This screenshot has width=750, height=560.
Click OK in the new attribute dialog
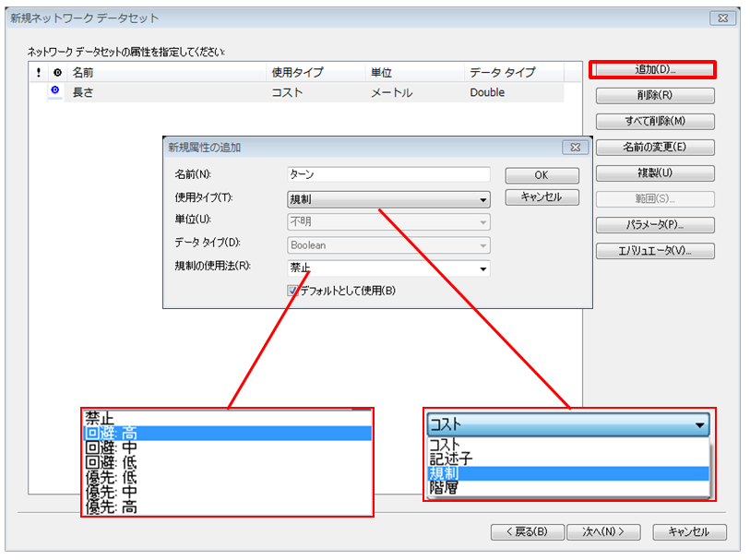click(x=542, y=175)
